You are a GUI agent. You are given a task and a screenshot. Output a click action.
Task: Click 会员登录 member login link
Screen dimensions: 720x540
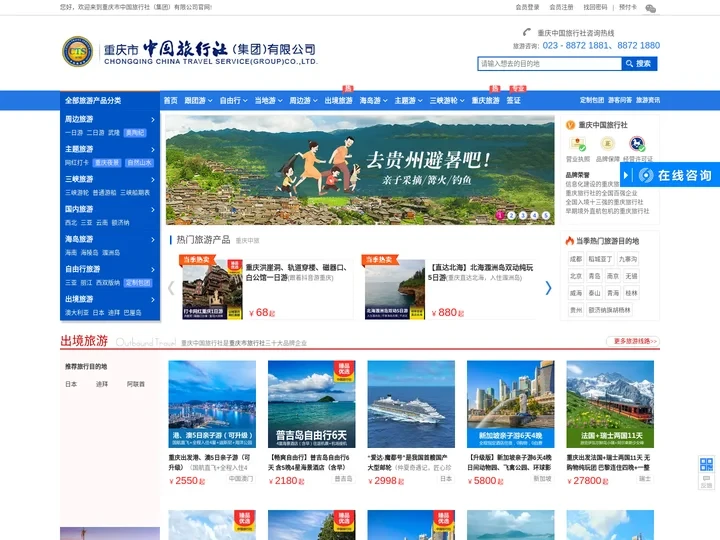(x=527, y=7)
